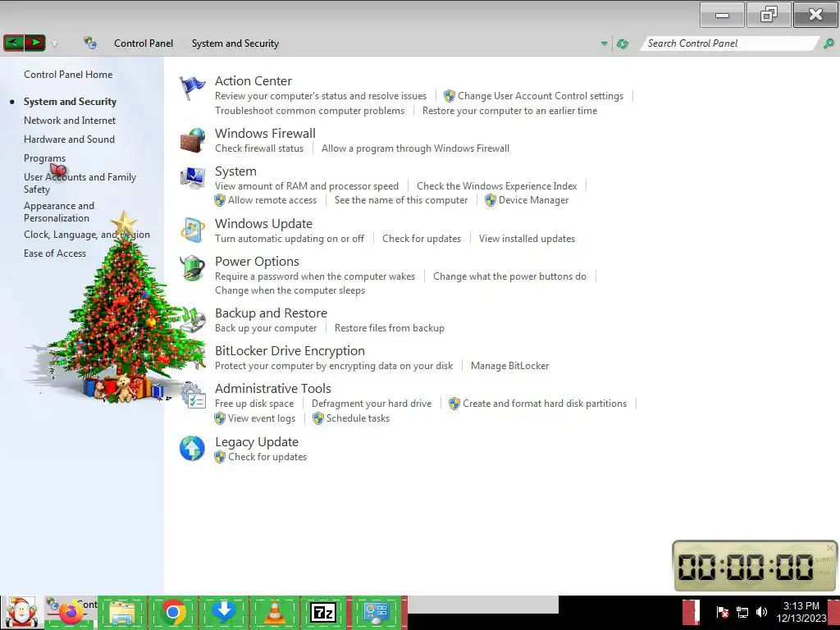Viewport: 840px width, 630px height.
Task: Click Control Panel breadcrumb in address bar
Action: click(x=144, y=43)
